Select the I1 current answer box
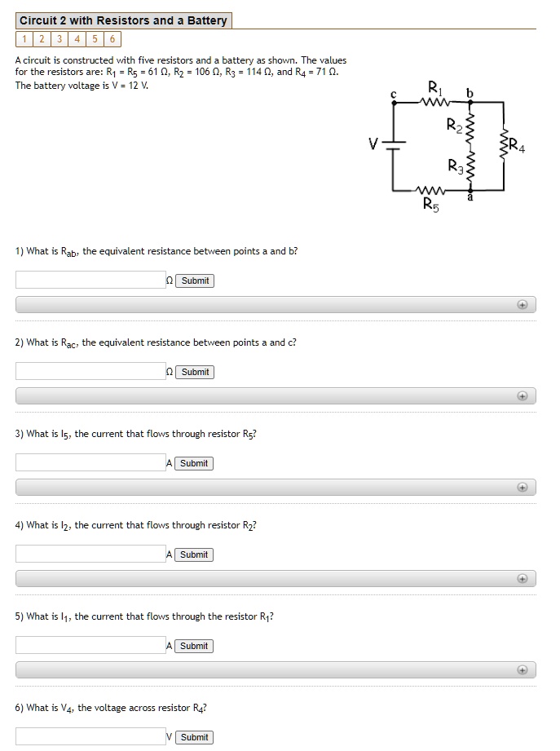The height and width of the screenshot is (751, 560). tap(88, 646)
